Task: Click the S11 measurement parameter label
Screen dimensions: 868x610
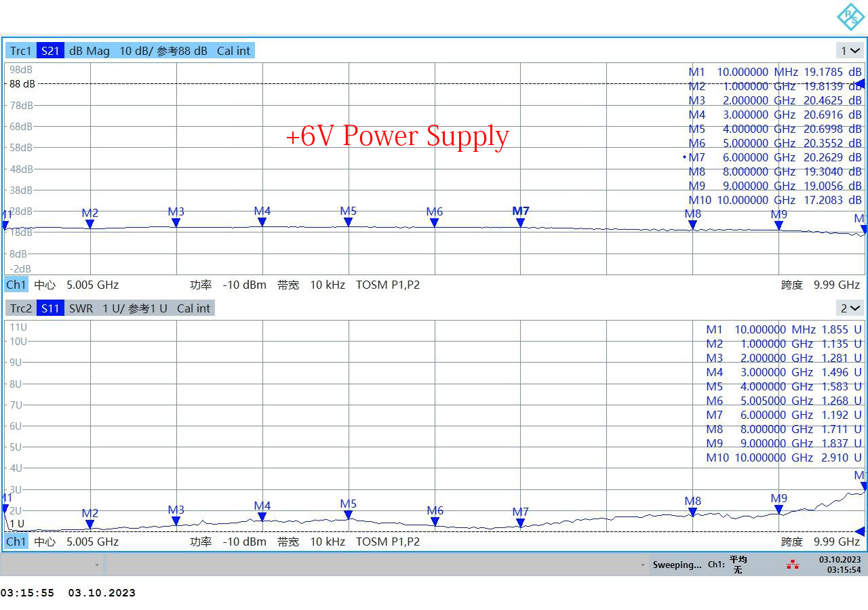Action: (50, 308)
